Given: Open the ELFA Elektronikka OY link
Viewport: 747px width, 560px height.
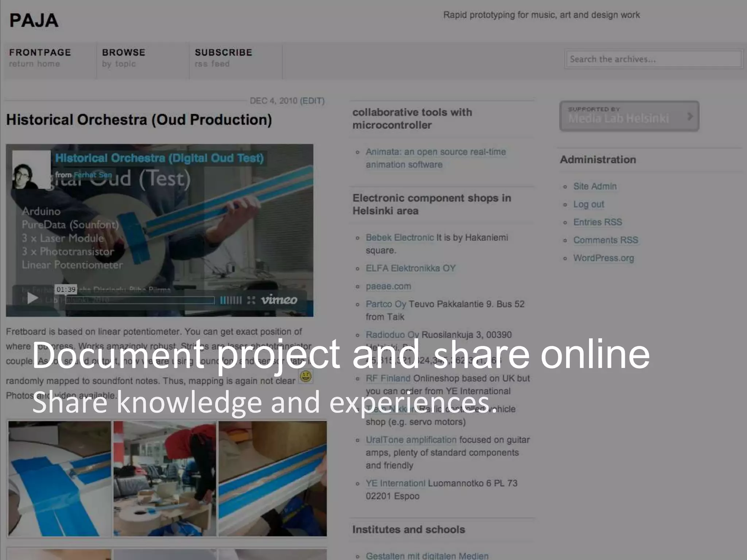Looking at the screenshot, I should click(411, 268).
